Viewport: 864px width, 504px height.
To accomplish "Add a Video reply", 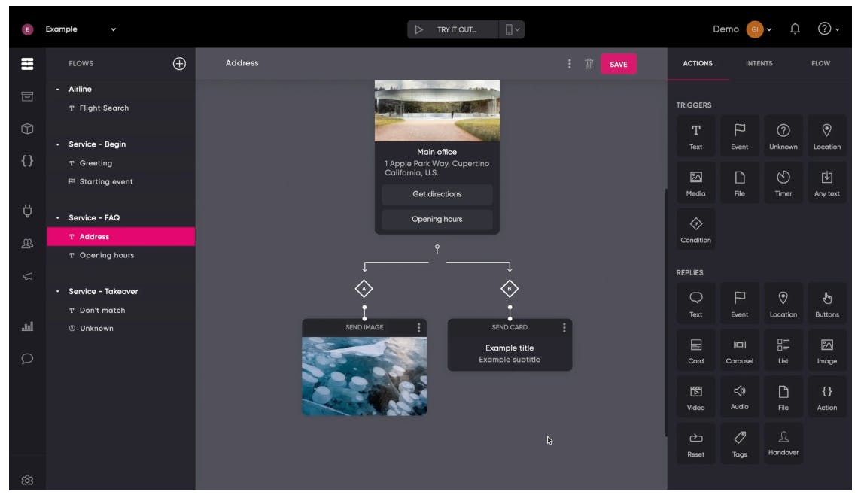I will [695, 397].
